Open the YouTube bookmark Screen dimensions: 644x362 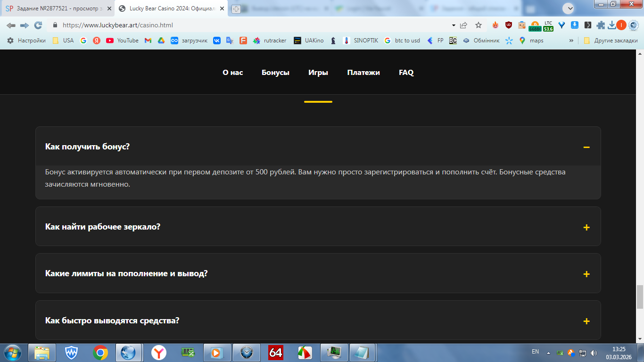tap(122, 41)
